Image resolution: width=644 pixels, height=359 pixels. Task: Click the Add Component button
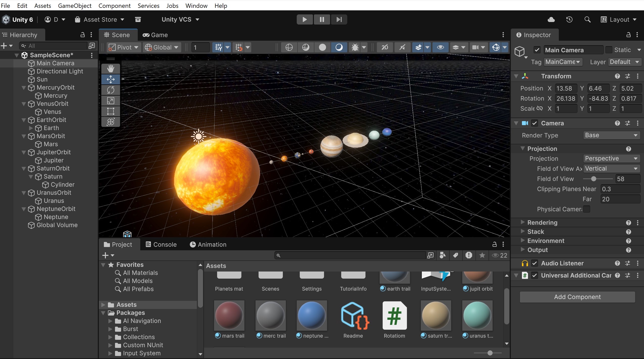pos(577,297)
